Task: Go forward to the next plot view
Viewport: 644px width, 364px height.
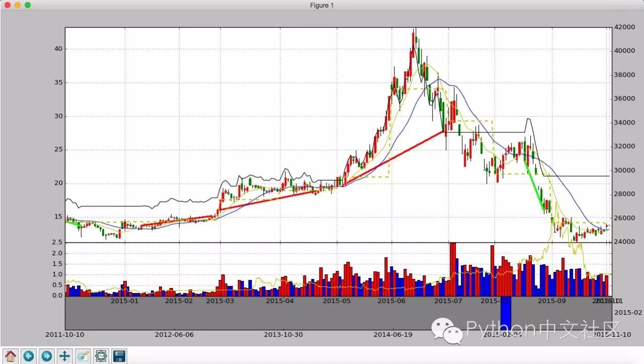Action: pyautogui.click(x=47, y=356)
